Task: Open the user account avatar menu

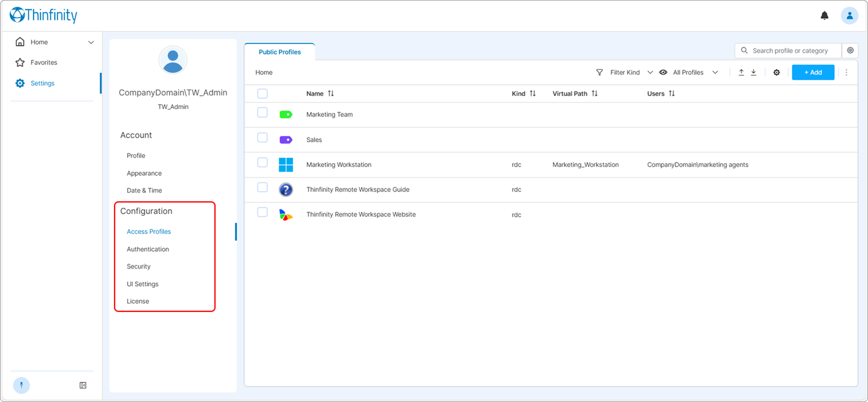Action: click(x=849, y=16)
